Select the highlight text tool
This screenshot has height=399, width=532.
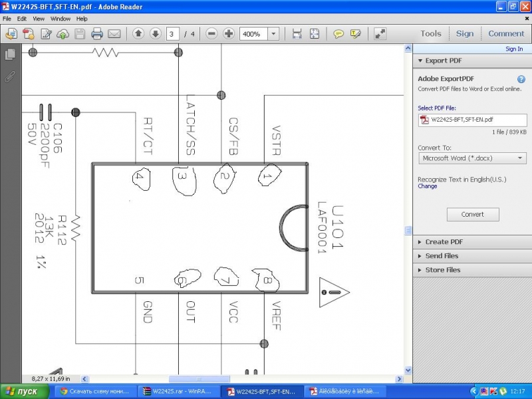pyautogui.click(x=356, y=34)
